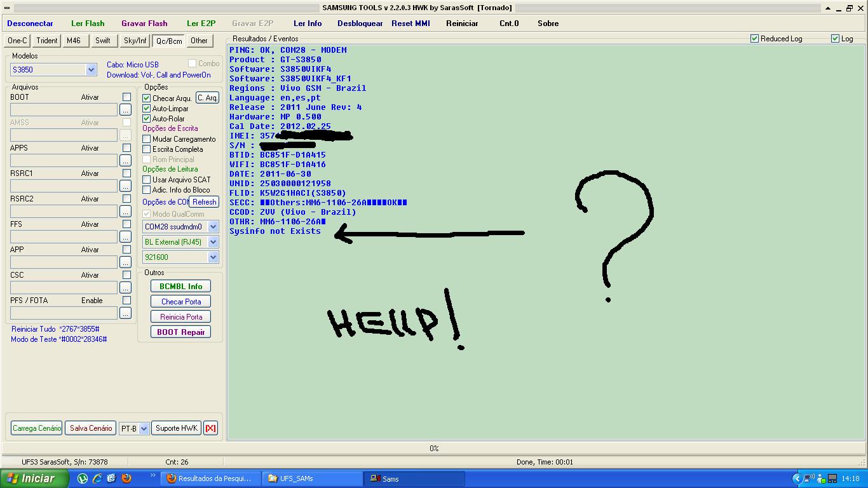This screenshot has width=868, height=488.
Task: Click Reset MMI menu item
Action: tap(410, 24)
